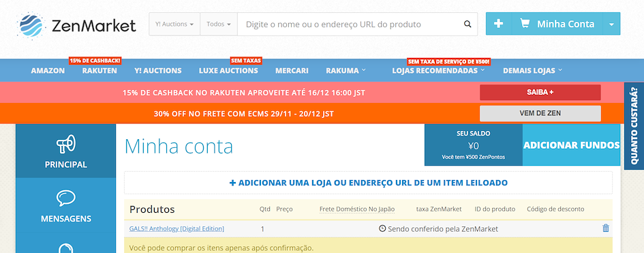The image size is (644, 253).
Task: Click 'Sendo conferido pela ZenMarket' status text
Action: tap(443, 228)
